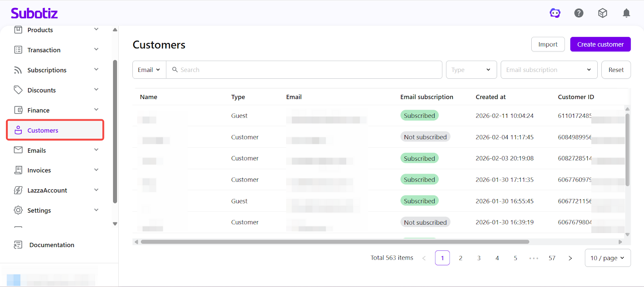Screen dimensions: 644x287
Task: Open the chatbot assistant icon
Action: [555, 13]
